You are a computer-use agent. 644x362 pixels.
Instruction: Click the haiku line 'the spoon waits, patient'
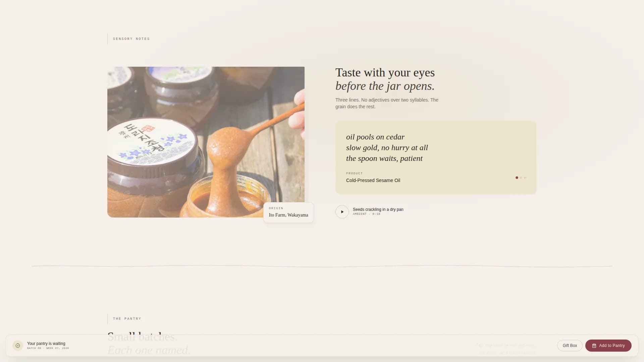click(x=384, y=158)
